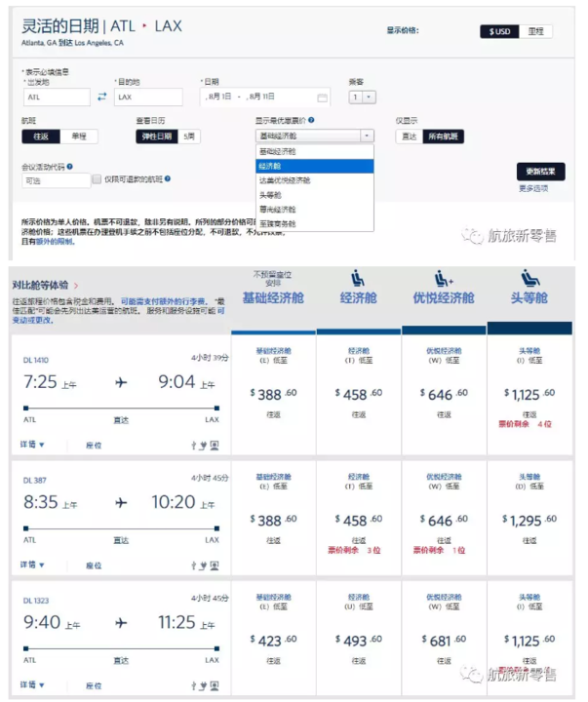Click the economy cabin seat icon
This screenshot has height=702, width=588.
pyautogui.click(x=357, y=278)
